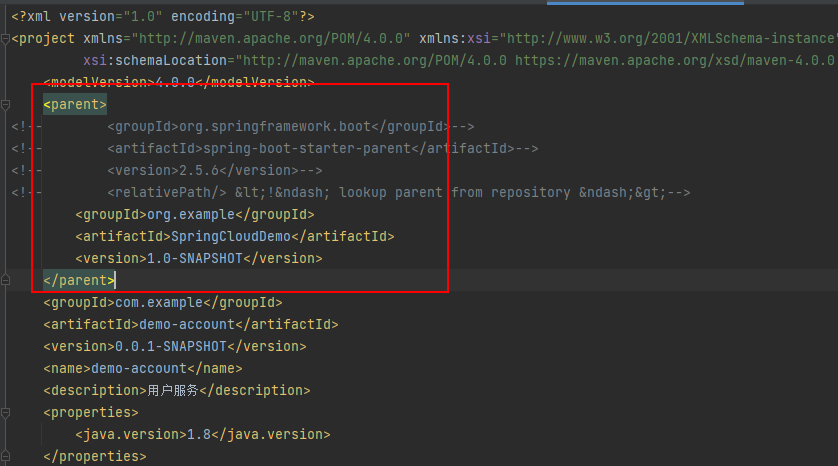Click the xml version declaration line
This screenshot has height=466, width=838.
[x=162, y=17]
